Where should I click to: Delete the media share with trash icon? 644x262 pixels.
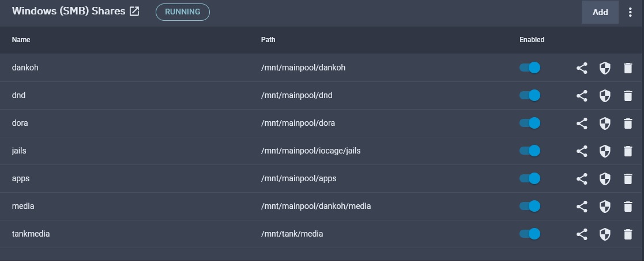click(628, 207)
